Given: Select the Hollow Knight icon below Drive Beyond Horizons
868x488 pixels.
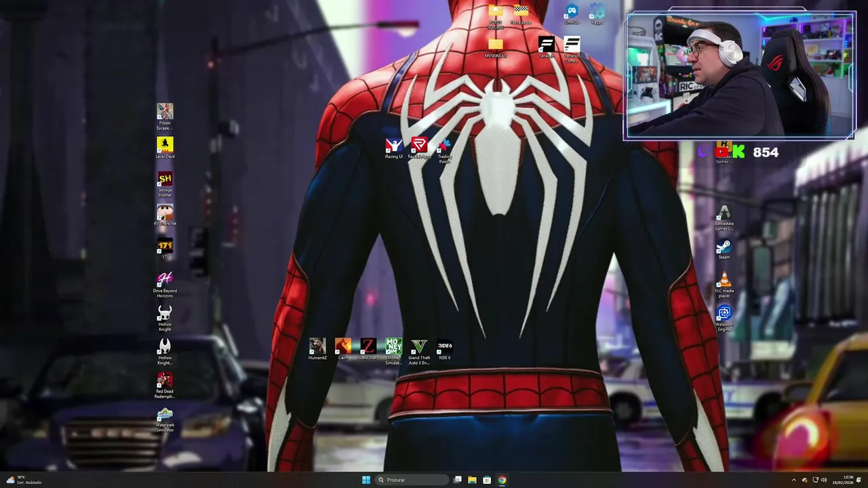Looking at the screenshot, I should (165, 318).
